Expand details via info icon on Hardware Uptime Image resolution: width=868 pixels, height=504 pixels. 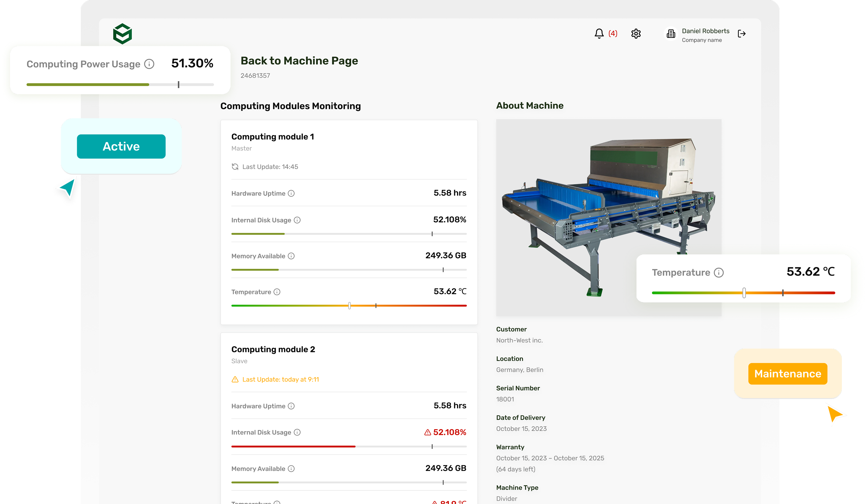[x=291, y=193]
